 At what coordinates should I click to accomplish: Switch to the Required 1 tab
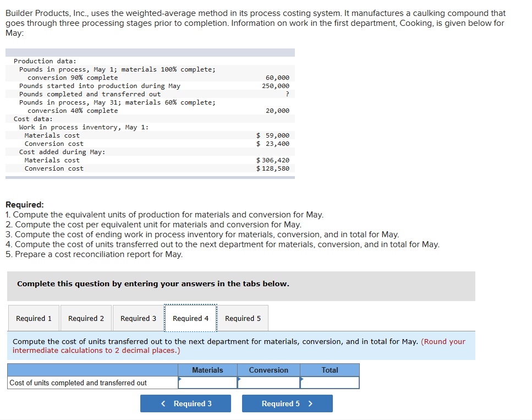[34, 318]
